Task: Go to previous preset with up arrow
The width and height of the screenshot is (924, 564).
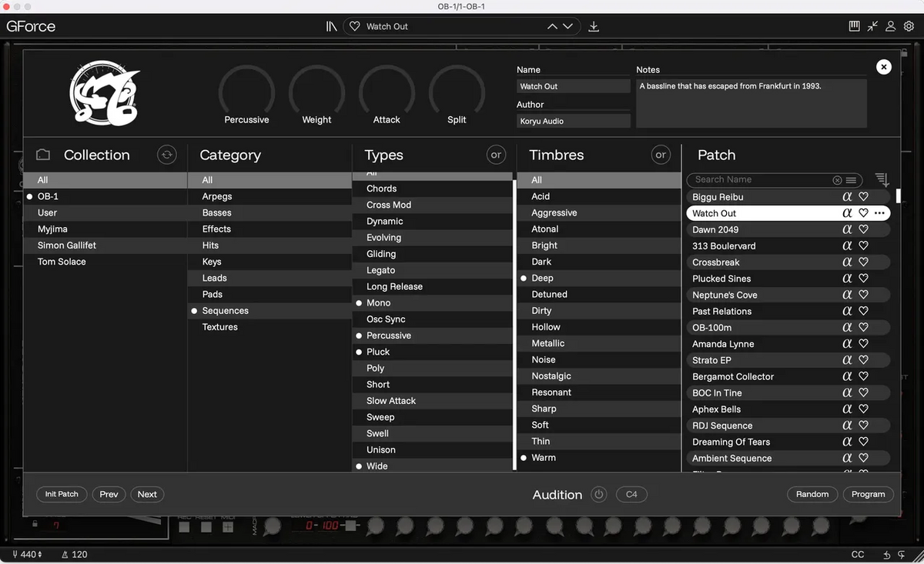Action: pyautogui.click(x=552, y=26)
